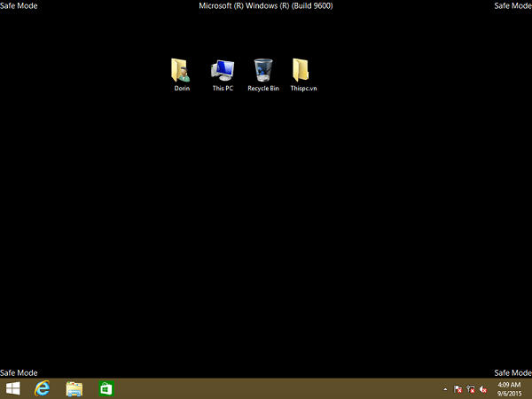Select the Recycle Bin icon

tap(263, 70)
